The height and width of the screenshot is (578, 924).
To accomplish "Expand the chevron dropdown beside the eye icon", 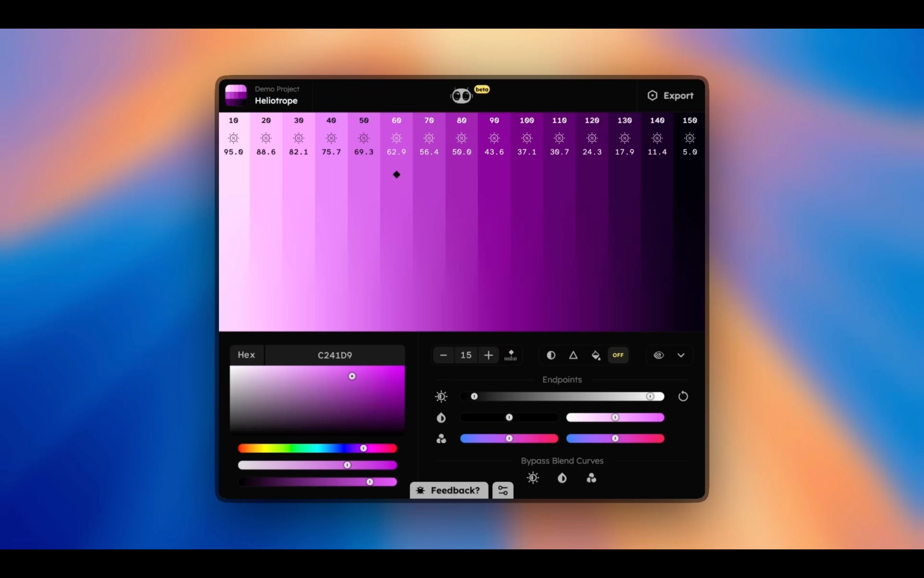I will tap(681, 355).
